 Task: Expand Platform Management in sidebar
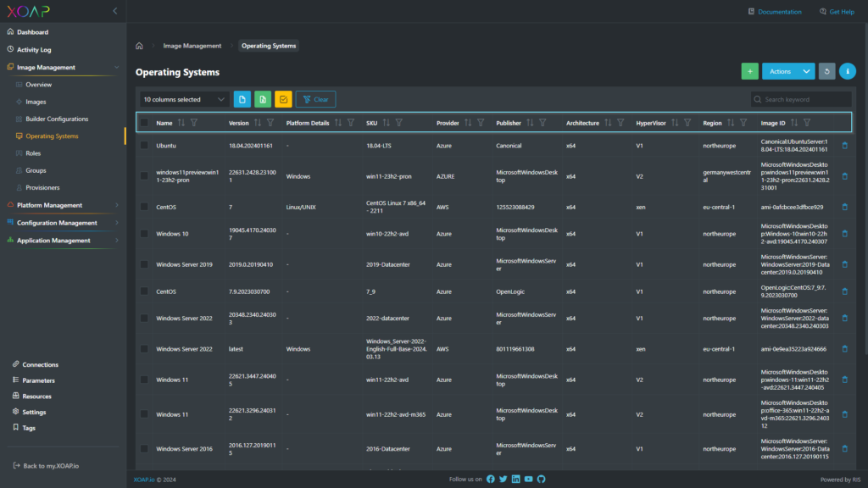coord(116,205)
